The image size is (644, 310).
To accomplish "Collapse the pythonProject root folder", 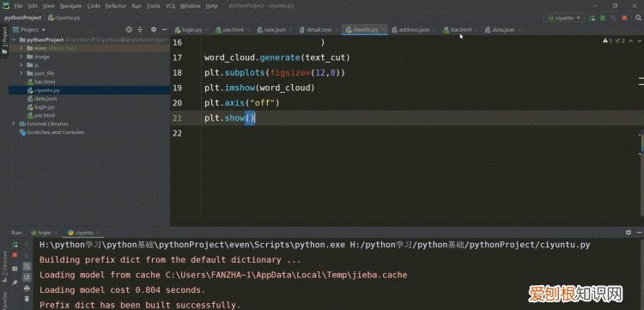I will (x=14, y=40).
